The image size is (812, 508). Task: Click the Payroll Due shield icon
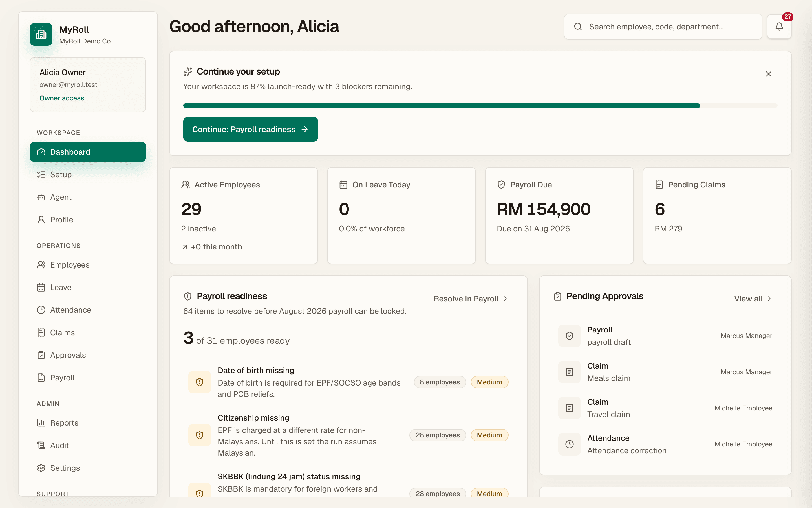coord(501,185)
